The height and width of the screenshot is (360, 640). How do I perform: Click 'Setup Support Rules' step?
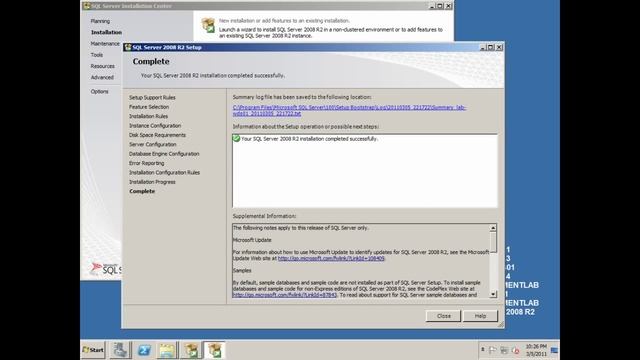[x=152, y=98]
